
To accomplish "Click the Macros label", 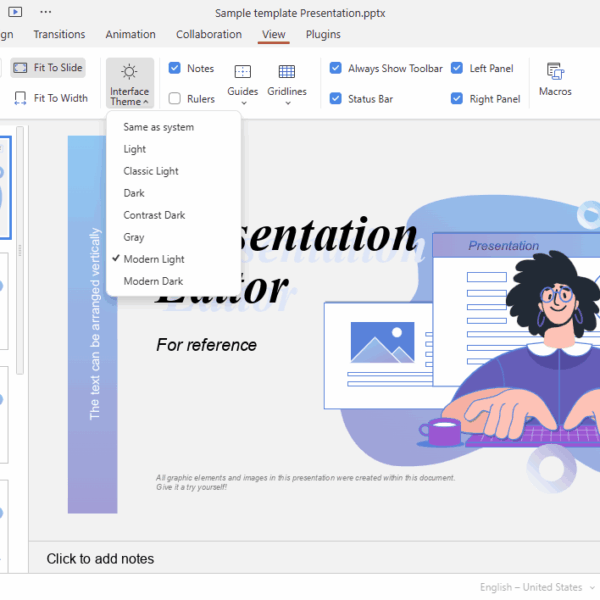I will (x=555, y=91).
